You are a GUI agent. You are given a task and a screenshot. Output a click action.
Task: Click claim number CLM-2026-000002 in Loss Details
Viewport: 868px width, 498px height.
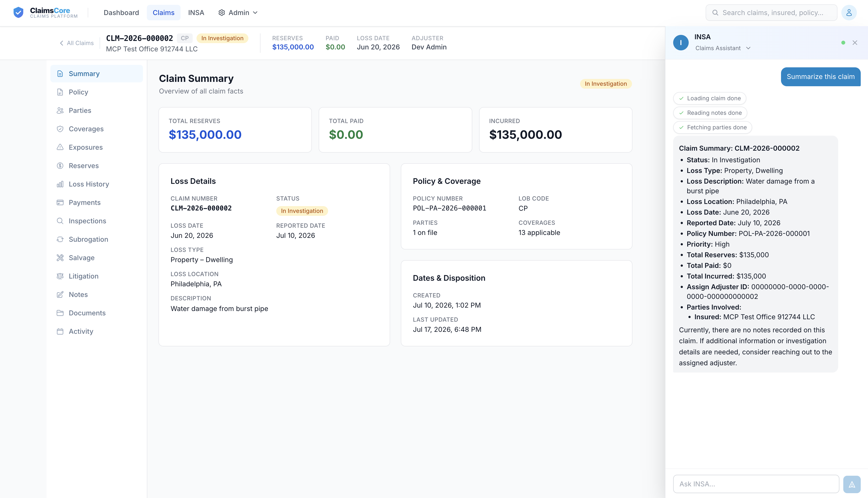pos(201,208)
